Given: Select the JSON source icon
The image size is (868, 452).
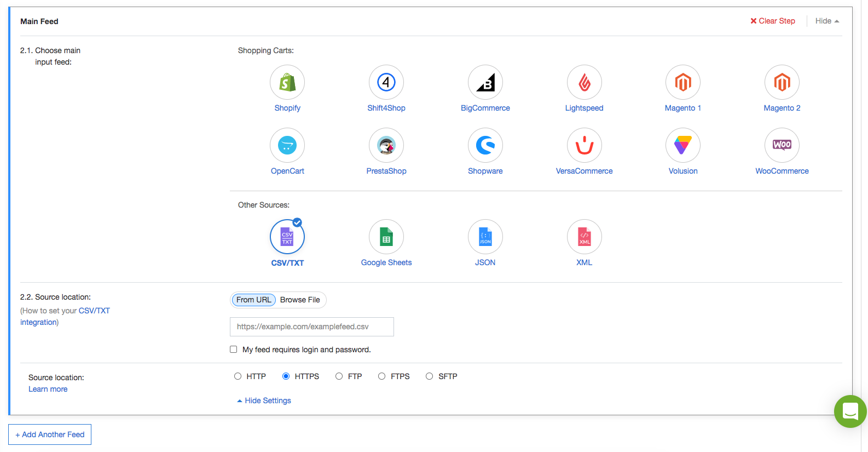Looking at the screenshot, I should pyautogui.click(x=485, y=237).
